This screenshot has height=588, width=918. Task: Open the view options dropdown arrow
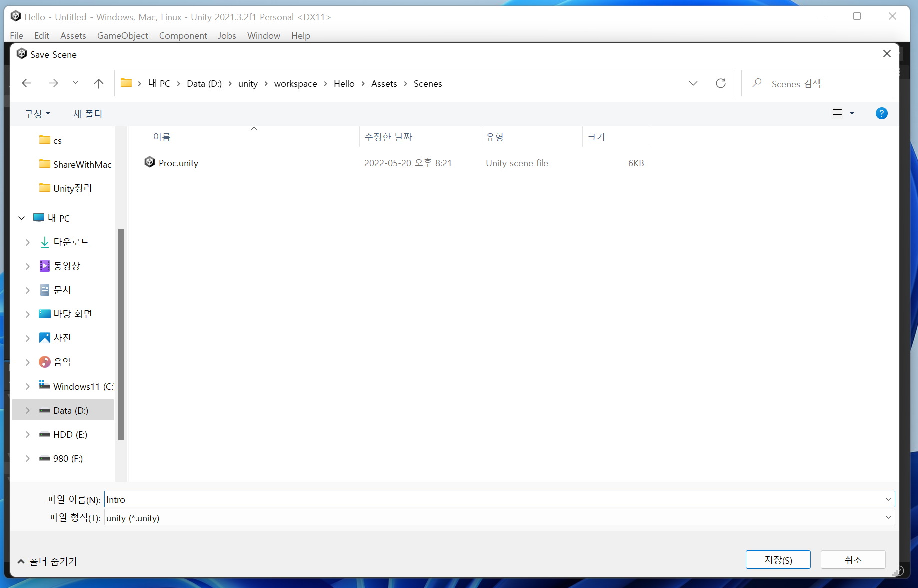[852, 113]
